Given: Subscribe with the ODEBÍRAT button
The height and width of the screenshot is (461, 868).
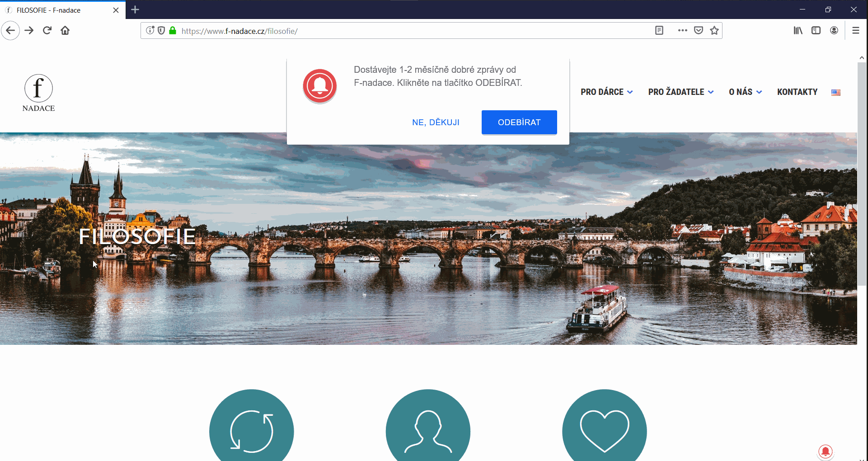Looking at the screenshot, I should [x=519, y=122].
